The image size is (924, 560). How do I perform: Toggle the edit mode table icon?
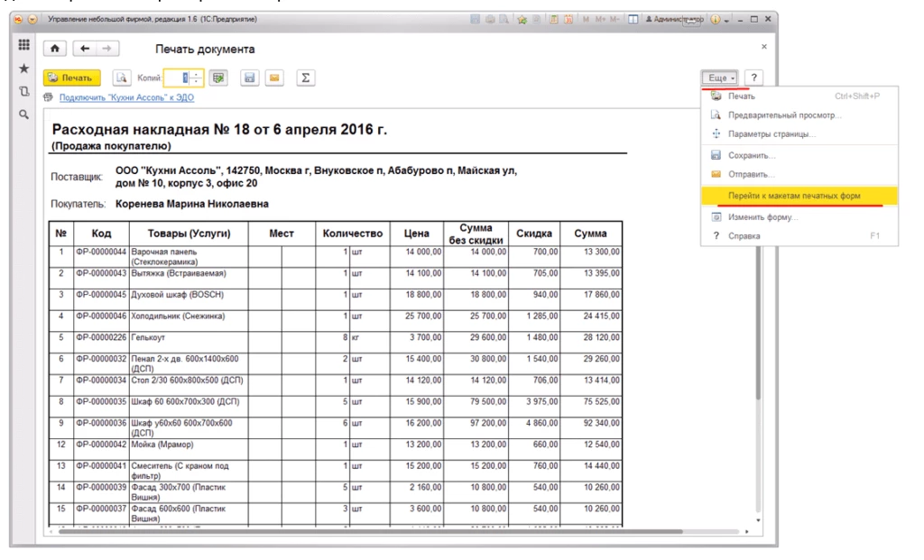(x=218, y=78)
